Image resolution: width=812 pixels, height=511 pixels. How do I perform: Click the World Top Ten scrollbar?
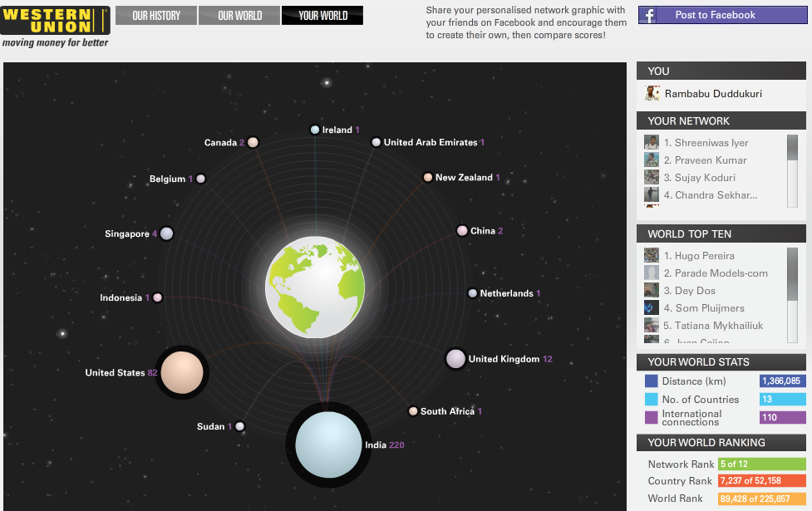[792, 295]
